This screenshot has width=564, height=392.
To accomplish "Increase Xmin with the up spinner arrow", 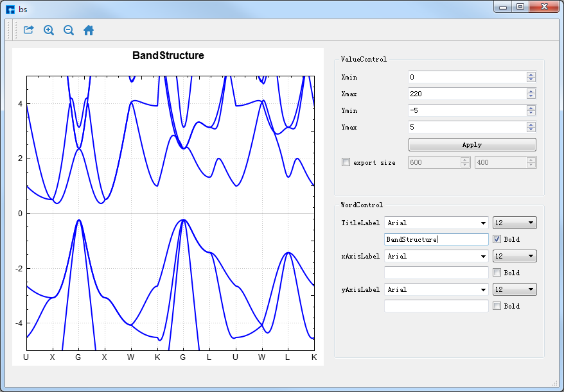I will tap(531, 74).
